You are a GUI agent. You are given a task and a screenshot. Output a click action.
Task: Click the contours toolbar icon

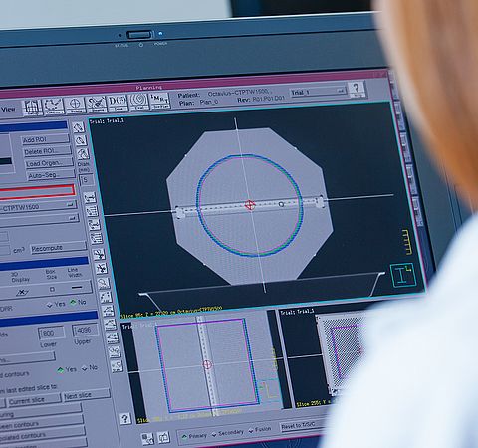coord(53,107)
